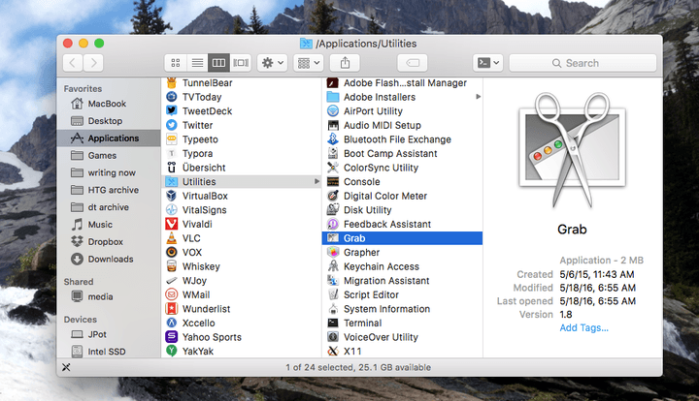699x401 pixels.
Task: Select the Disk Utility icon
Action: (x=333, y=210)
